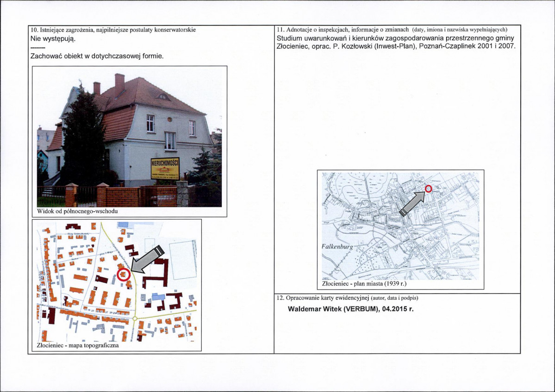Click the heading '11. Adnotacje o inspekcjach'

[392, 29]
